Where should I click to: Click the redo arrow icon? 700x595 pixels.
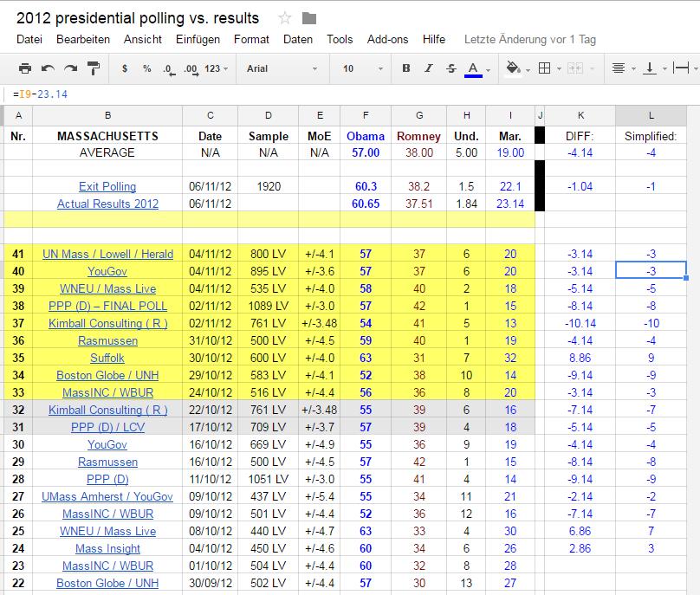tap(70, 68)
